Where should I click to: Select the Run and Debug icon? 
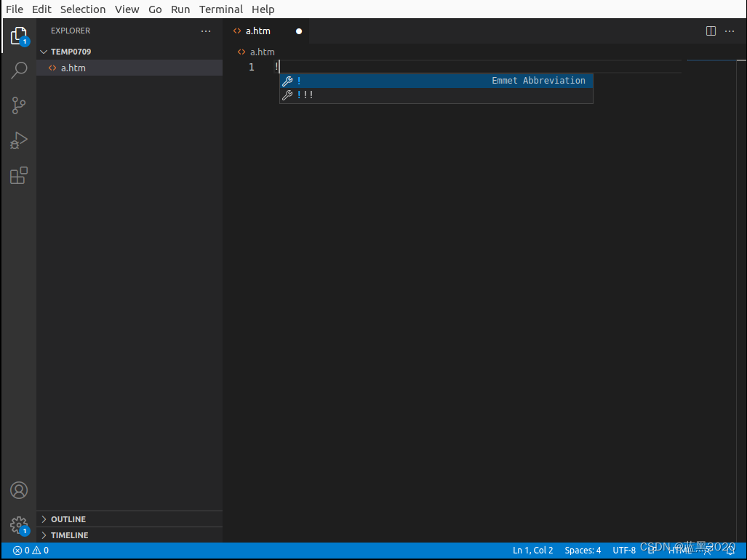[18, 140]
